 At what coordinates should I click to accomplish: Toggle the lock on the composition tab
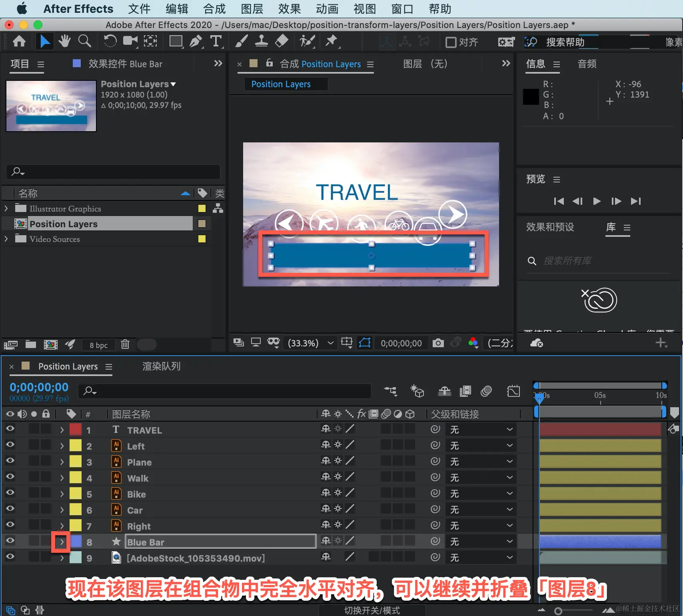[270, 63]
